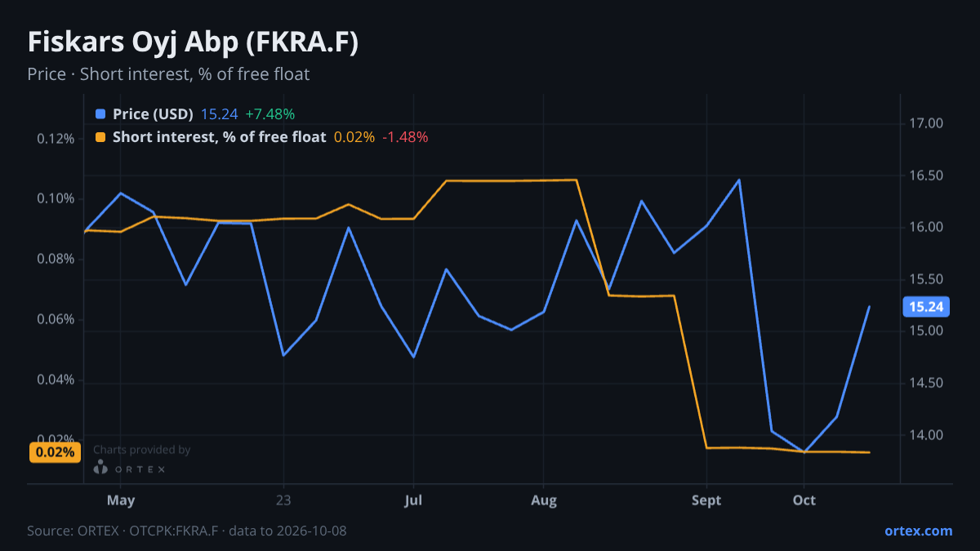The height and width of the screenshot is (551, 980).
Task: Toggle the Price (USD) legend label
Action: pyautogui.click(x=153, y=114)
